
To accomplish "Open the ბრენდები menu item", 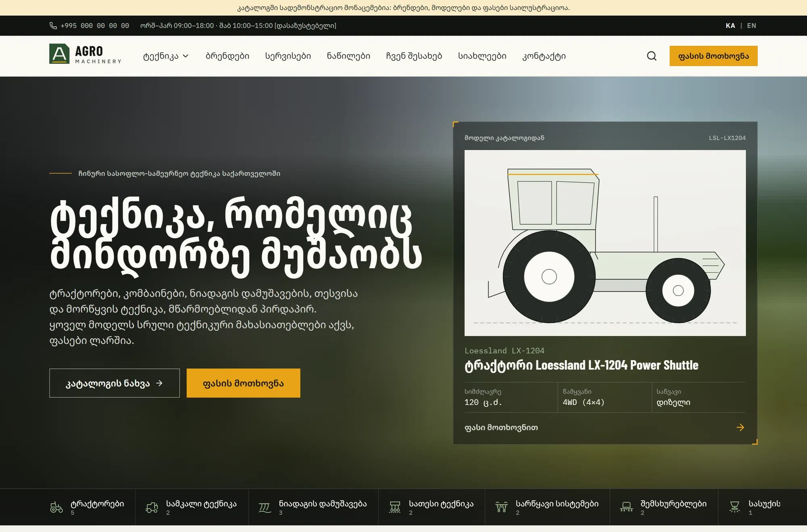I will tap(228, 56).
